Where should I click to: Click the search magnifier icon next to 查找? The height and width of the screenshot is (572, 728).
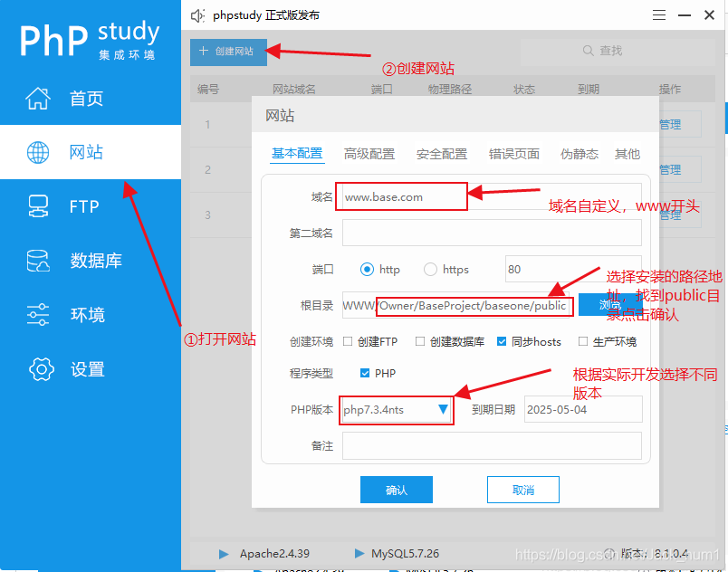(x=588, y=51)
